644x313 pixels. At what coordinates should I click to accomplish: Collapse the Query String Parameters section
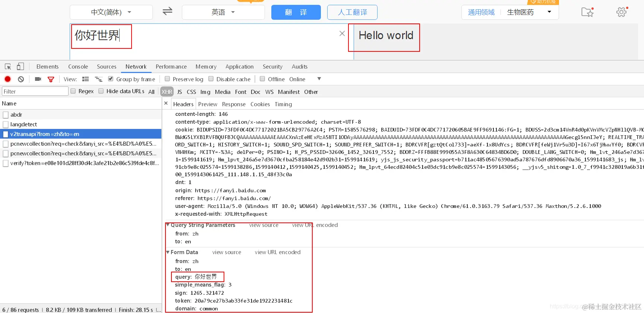coord(168,225)
